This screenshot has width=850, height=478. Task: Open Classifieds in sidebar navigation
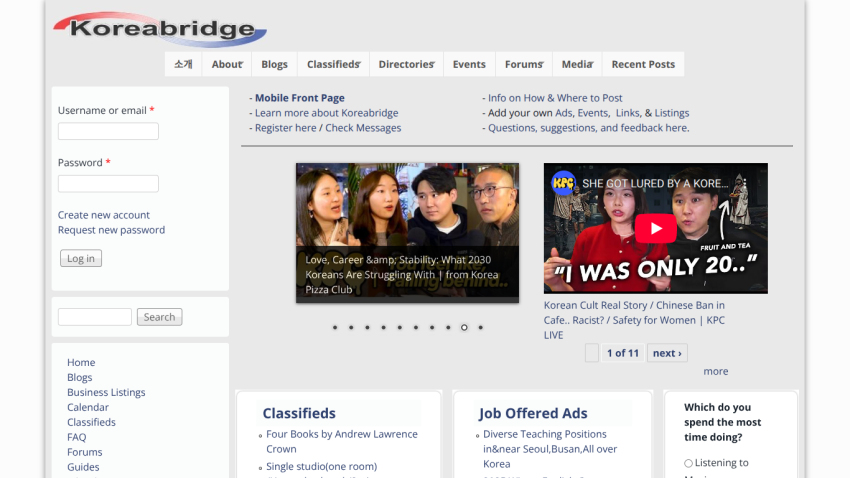pos(91,422)
